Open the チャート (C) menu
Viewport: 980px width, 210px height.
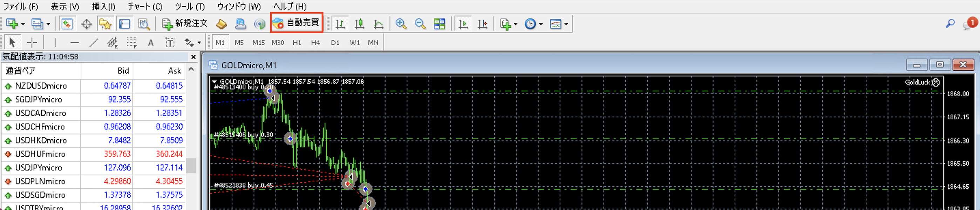click(145, 6)
